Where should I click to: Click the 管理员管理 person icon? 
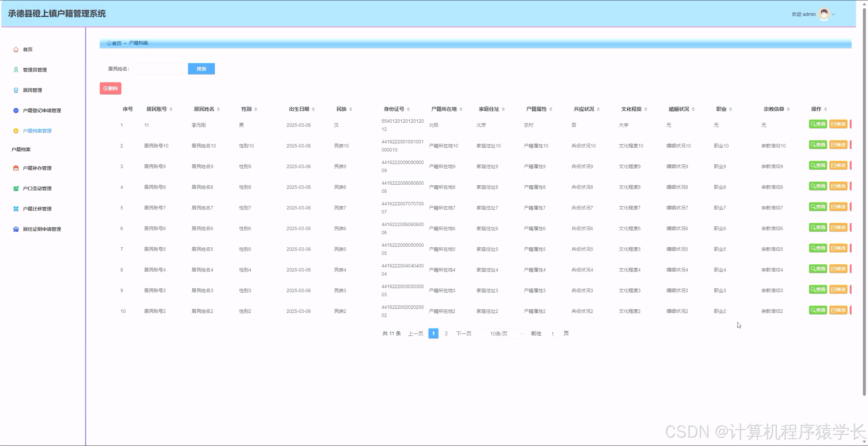click(x=16, y=70)
